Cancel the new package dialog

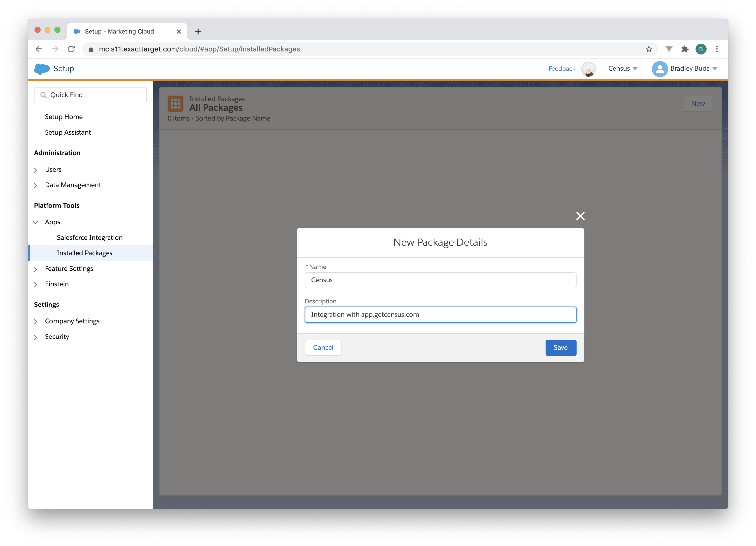point(323,348)
